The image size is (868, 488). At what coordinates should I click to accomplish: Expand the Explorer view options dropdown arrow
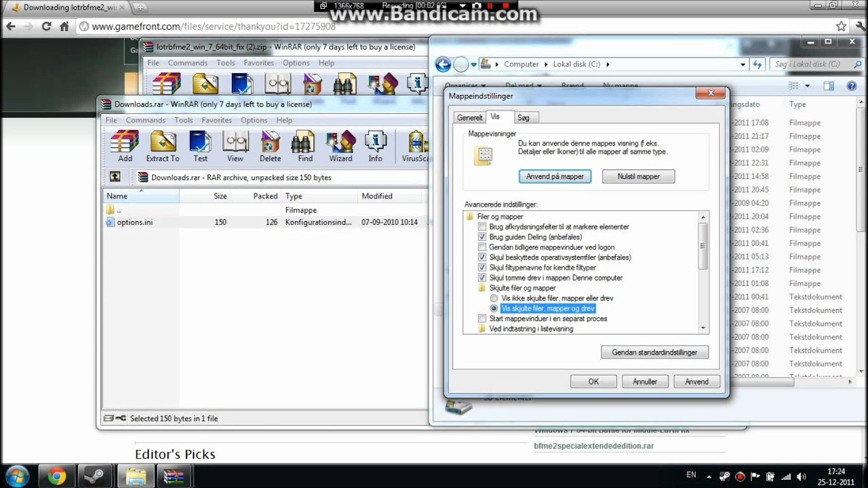(x=807, y=86)
